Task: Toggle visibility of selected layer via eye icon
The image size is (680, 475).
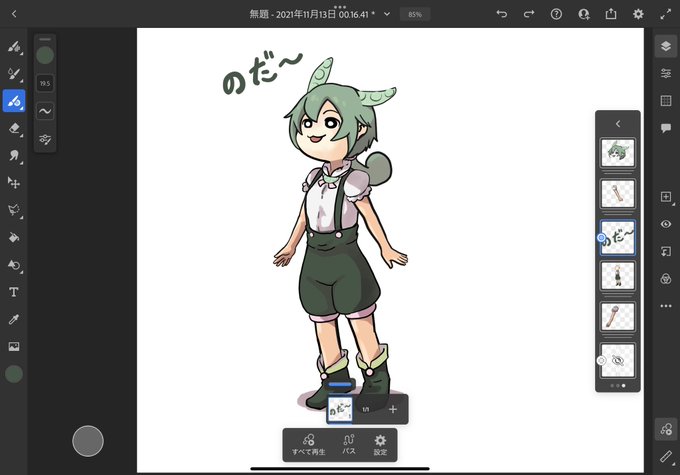Action: click(x=666, y=224)
